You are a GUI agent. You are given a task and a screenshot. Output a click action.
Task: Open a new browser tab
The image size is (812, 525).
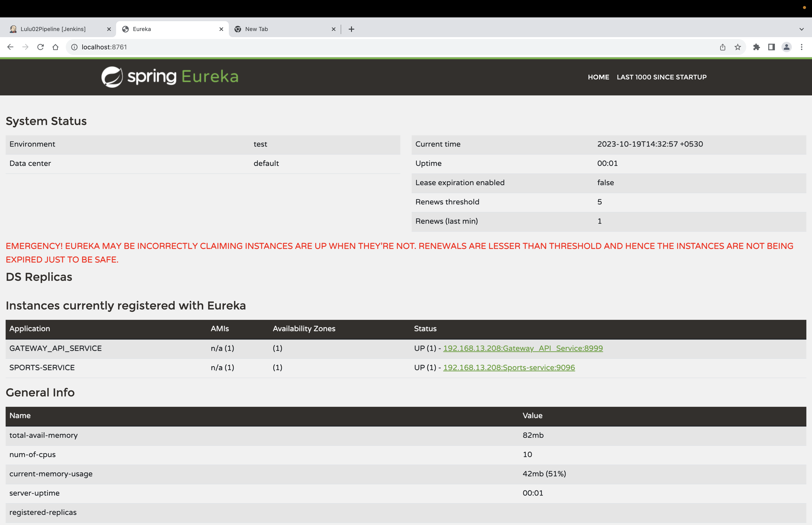(351, 29)
